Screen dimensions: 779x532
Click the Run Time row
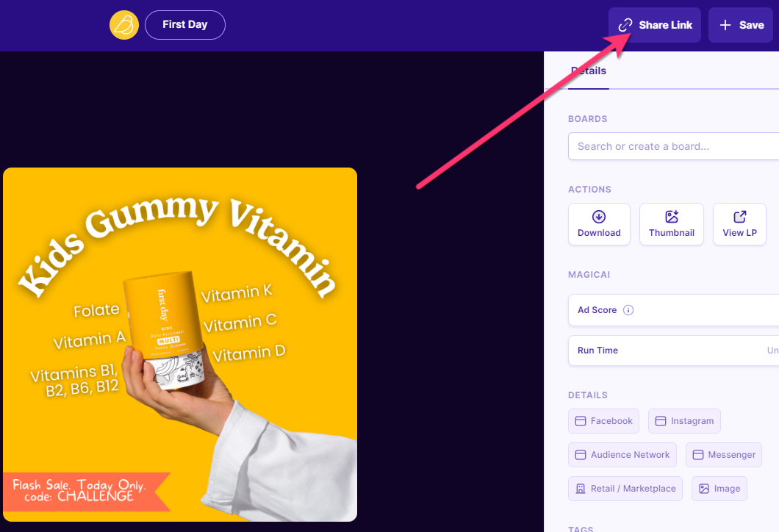click(673, 351)
